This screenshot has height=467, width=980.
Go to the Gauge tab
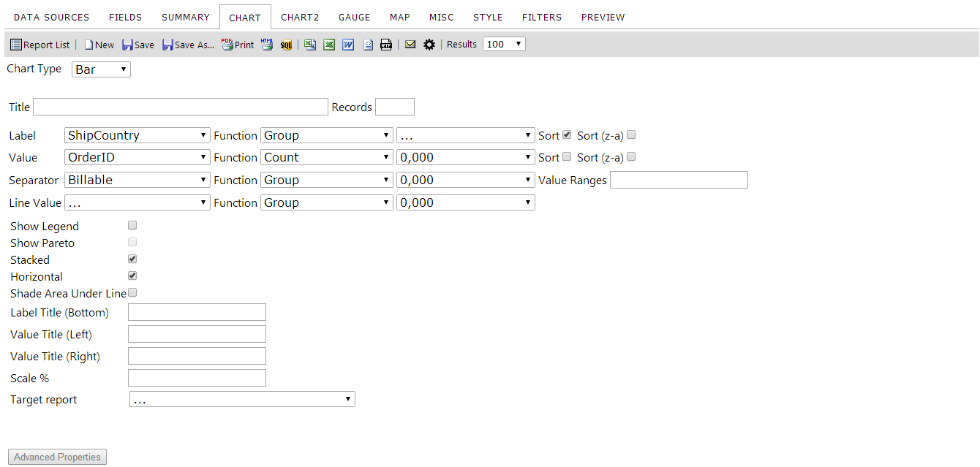coord(355,17)
